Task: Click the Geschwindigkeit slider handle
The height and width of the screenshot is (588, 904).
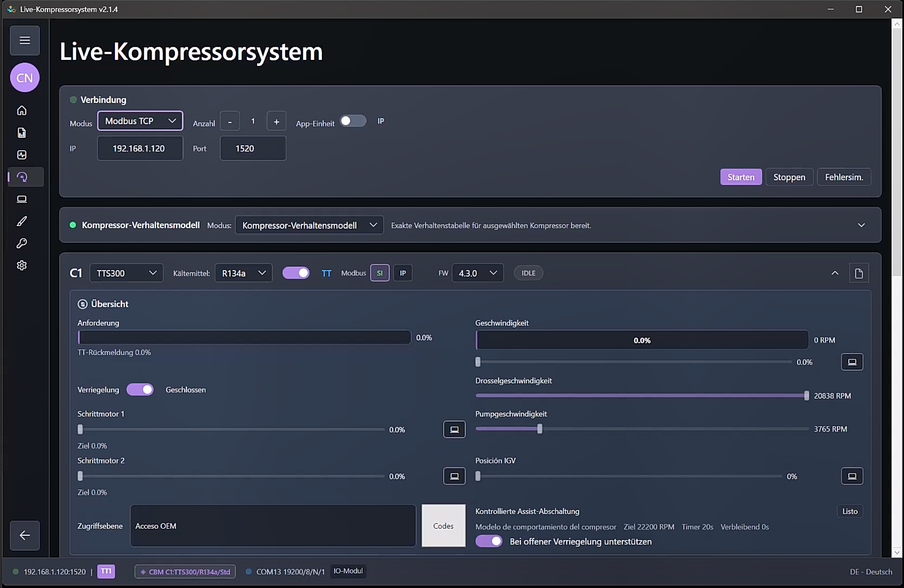Action: (478, 362)
